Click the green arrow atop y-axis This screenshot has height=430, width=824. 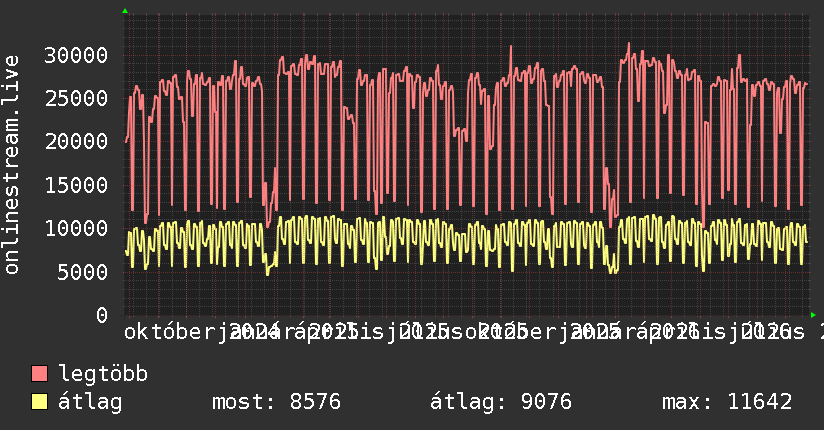[125, 11]
